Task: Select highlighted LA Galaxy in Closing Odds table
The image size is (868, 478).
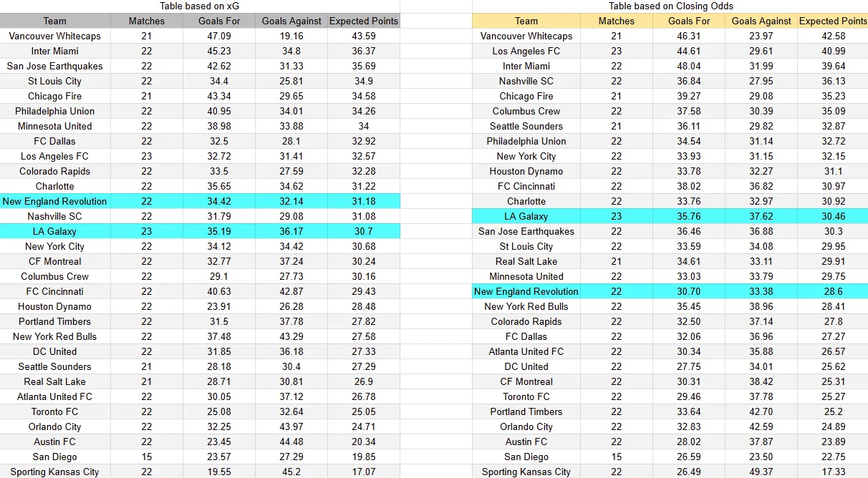Action: click(526, 216)
